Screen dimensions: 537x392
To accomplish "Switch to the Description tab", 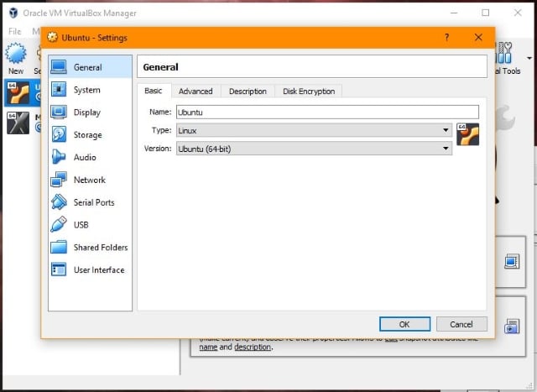I will (x=248, y=91).
